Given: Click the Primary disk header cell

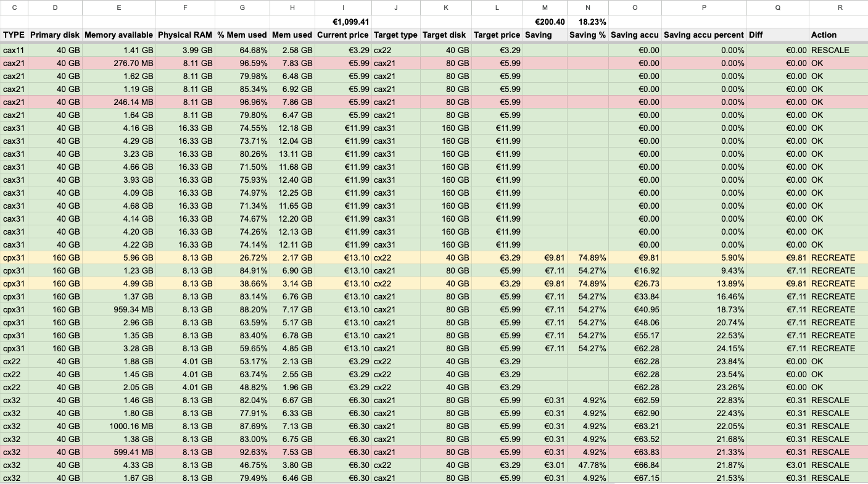Looking at the screenshot, I should [x=56, y=35].
